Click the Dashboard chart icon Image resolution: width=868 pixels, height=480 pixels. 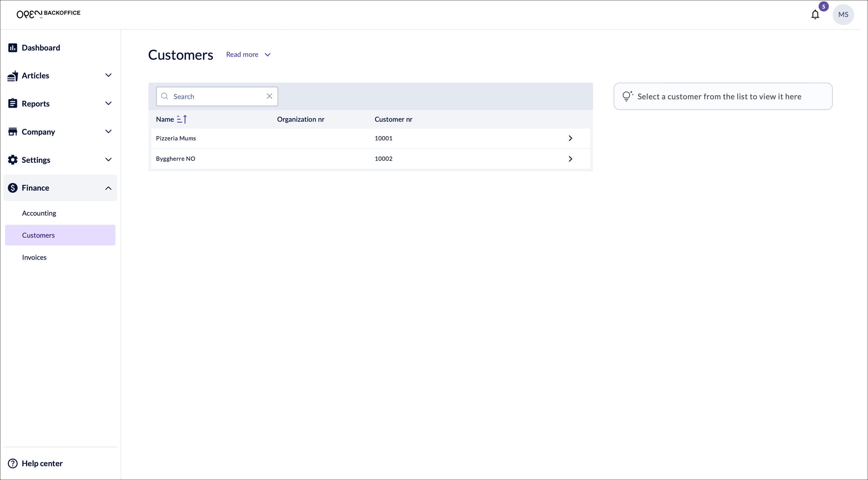(12, 48)
